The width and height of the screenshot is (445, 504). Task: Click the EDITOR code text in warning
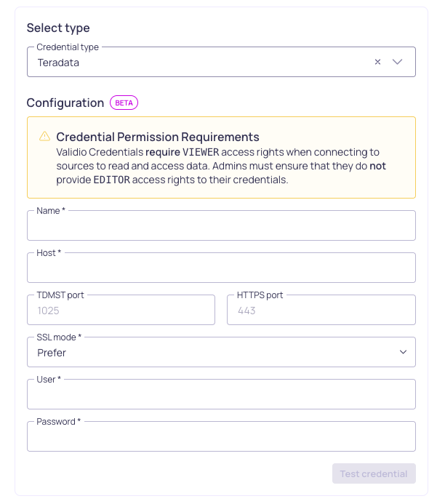pyautogui.click(x=111, y=180)
